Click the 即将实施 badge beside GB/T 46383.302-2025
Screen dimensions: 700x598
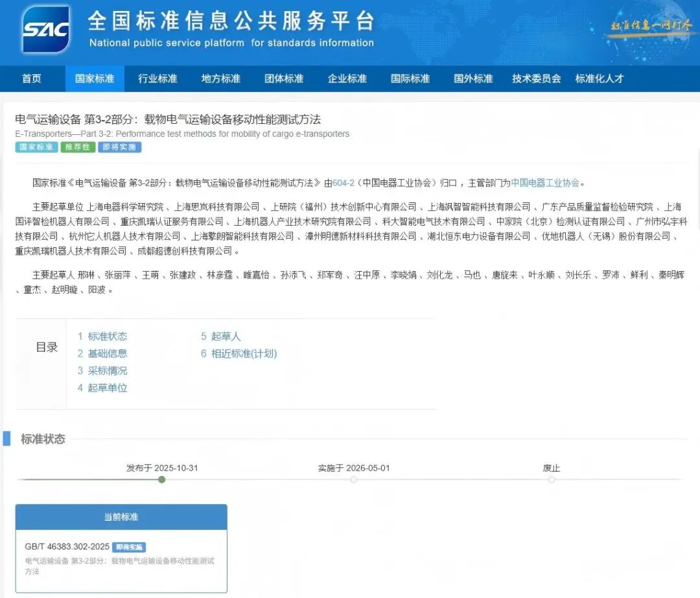click(x=129, y=547)
